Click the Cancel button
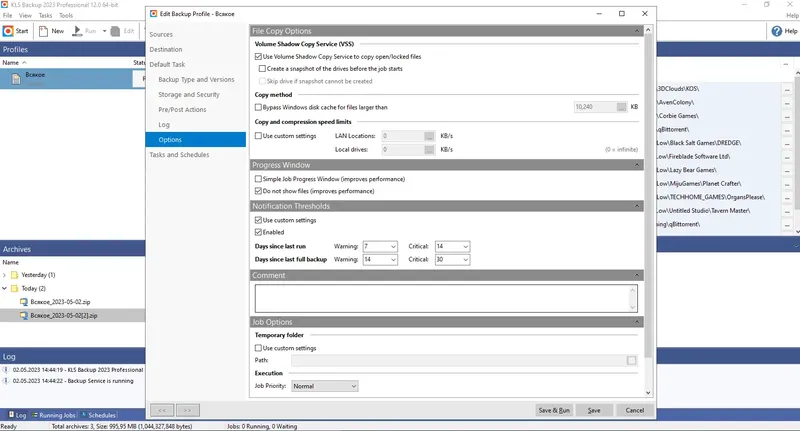Screen dimensions: 800x431 coord(635,410)
